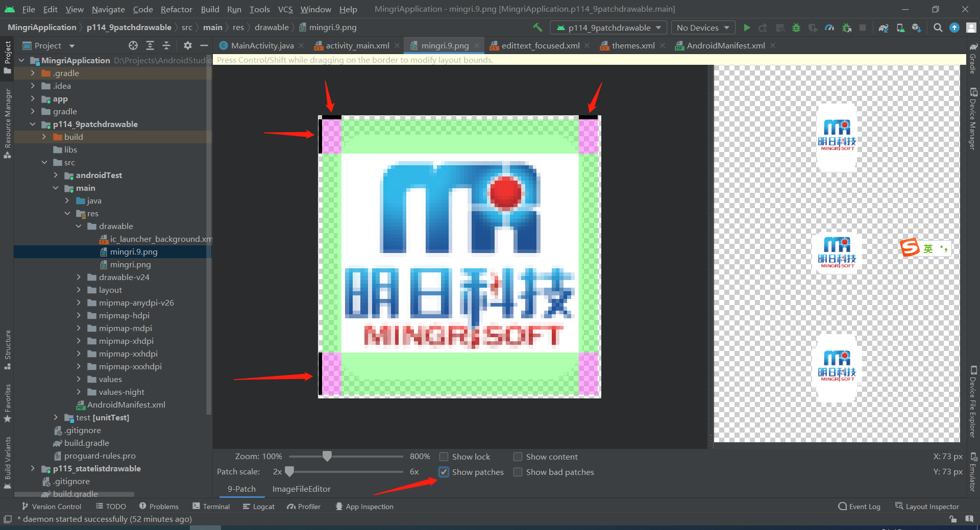This screenshot has height=530, width=980.
Task: Open the p114_9patchdrawable run configuration dropdown
Action: click(608, 28)
